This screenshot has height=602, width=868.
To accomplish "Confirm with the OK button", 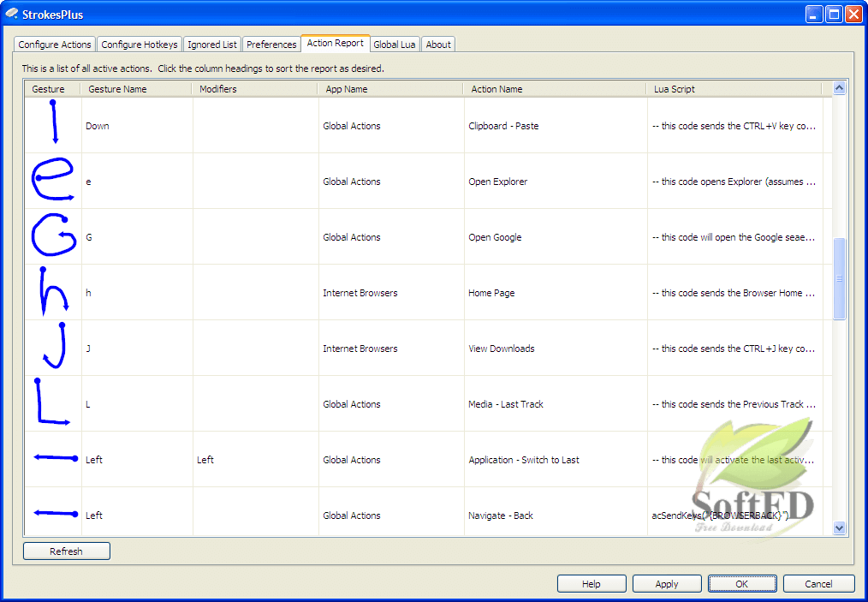I will click(742, 584).
